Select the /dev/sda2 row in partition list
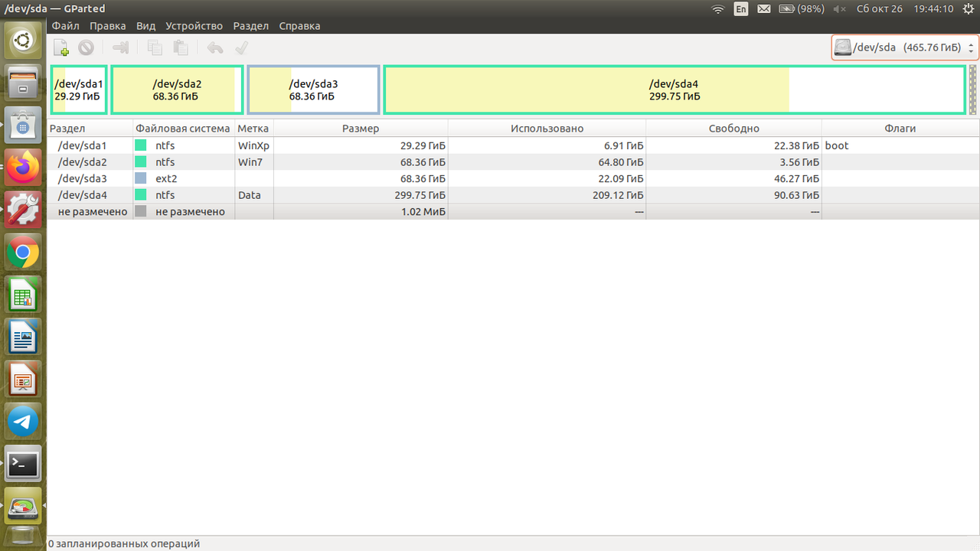 pos(513,162)
